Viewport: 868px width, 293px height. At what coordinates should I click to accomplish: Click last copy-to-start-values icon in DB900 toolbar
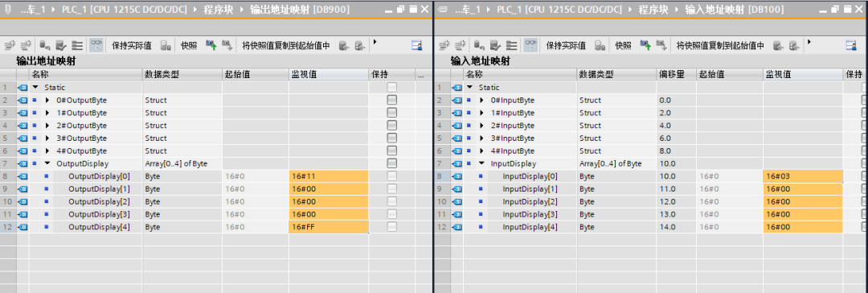360,46
